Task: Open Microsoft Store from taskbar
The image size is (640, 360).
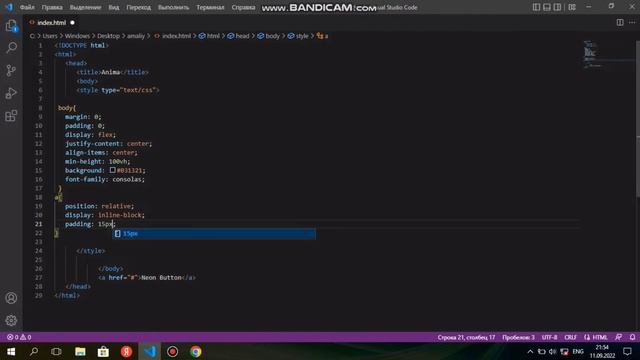Action: tap(103, 351)
